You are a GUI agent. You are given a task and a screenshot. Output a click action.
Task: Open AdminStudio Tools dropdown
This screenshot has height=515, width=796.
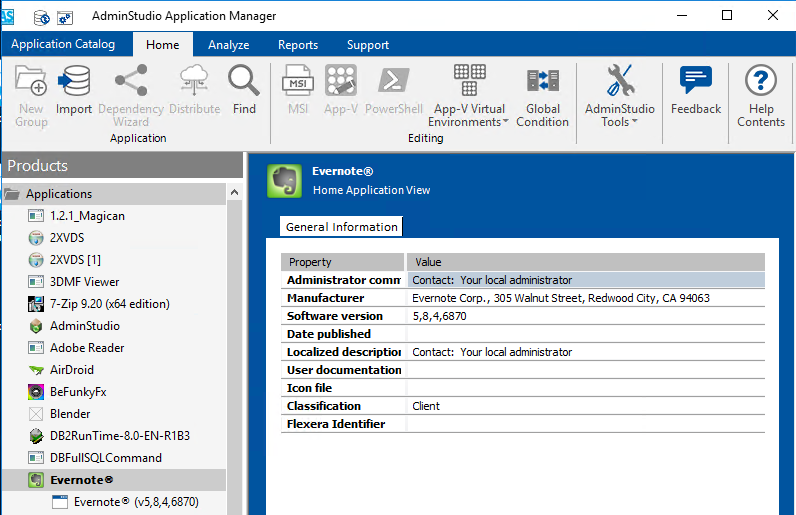point(619,95)
